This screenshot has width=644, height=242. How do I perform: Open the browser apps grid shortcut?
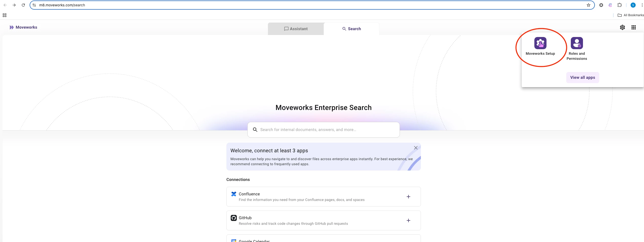click(x=5, y=15)
